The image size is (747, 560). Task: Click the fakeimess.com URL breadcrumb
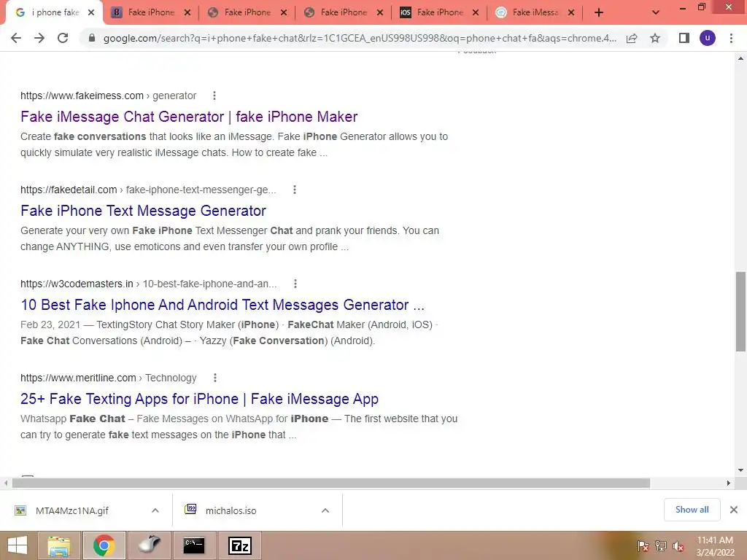[108, 96]
